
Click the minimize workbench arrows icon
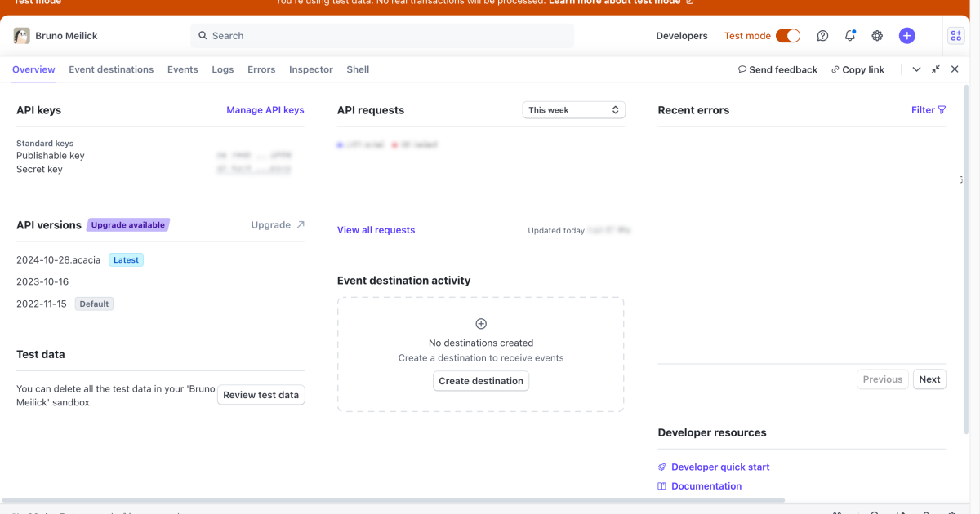click(936, 69)
